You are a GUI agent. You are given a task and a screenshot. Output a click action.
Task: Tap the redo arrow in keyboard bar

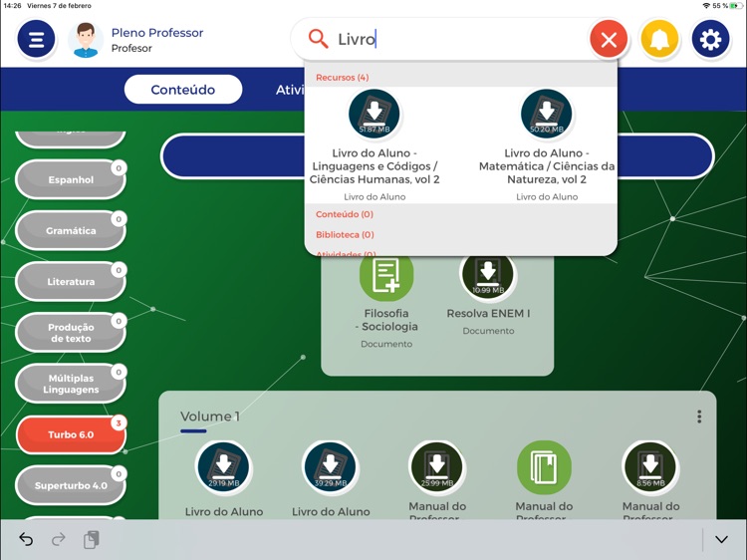click(x=59, y=539)
